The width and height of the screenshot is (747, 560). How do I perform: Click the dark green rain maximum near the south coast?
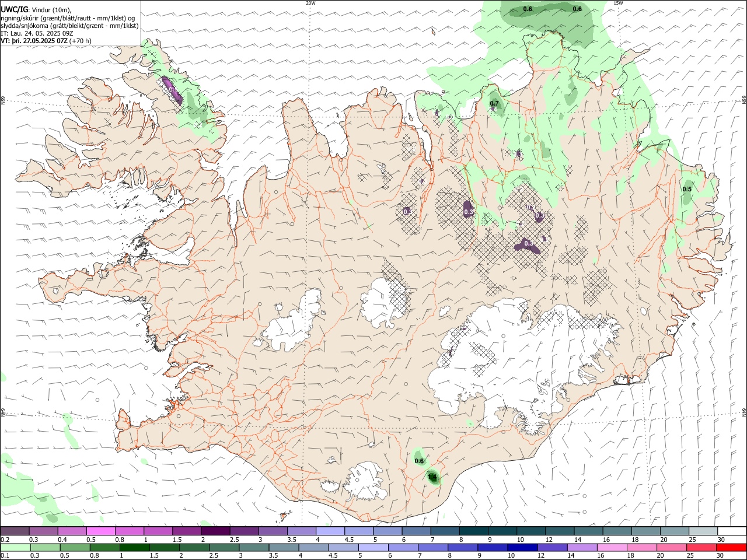[x=433, y=478]
